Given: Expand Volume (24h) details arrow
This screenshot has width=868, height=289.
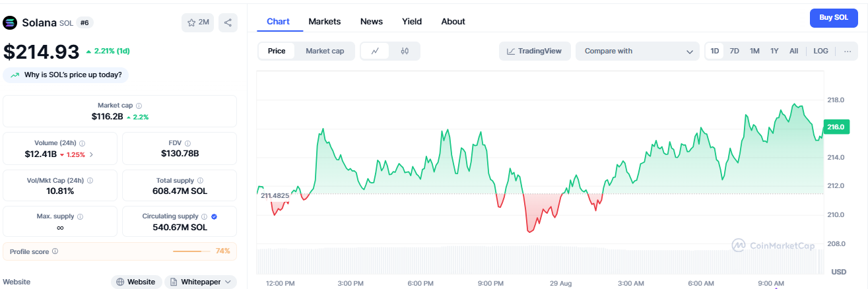Looking at the screenshot, I should [x=91, y=154].
